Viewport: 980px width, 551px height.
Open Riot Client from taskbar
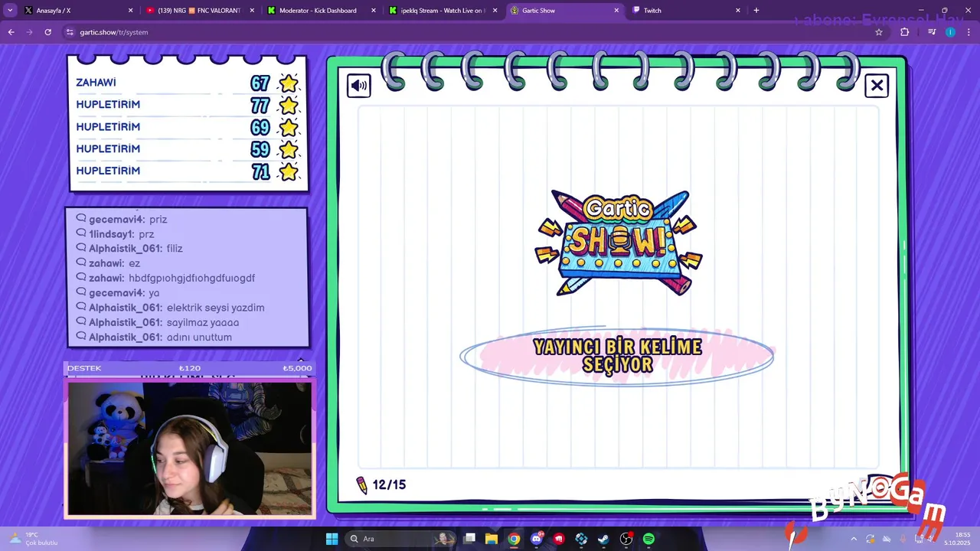point(559,539)
